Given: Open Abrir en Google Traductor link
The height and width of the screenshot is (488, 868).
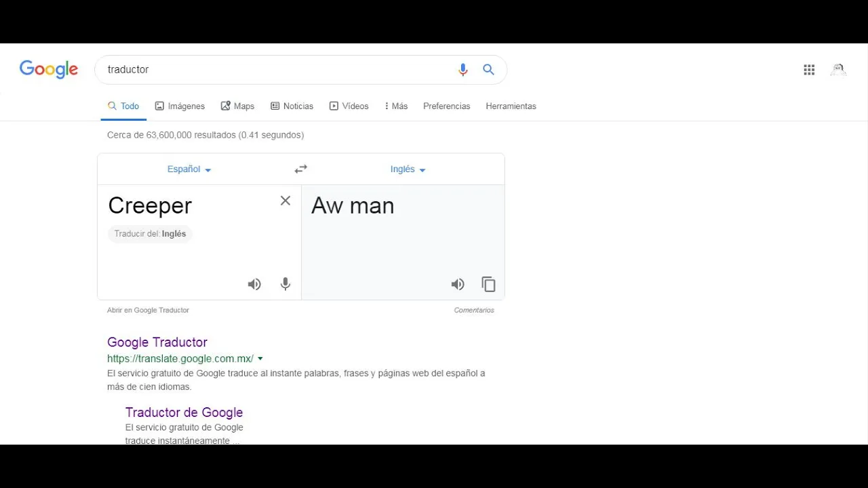Looking at the screenshot, I should [x=148, y=310].
